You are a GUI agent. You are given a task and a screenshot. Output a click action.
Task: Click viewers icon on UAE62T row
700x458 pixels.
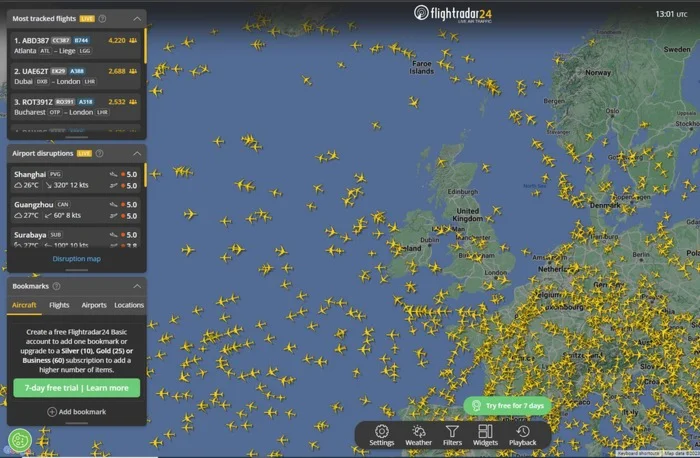pos(133,71)
